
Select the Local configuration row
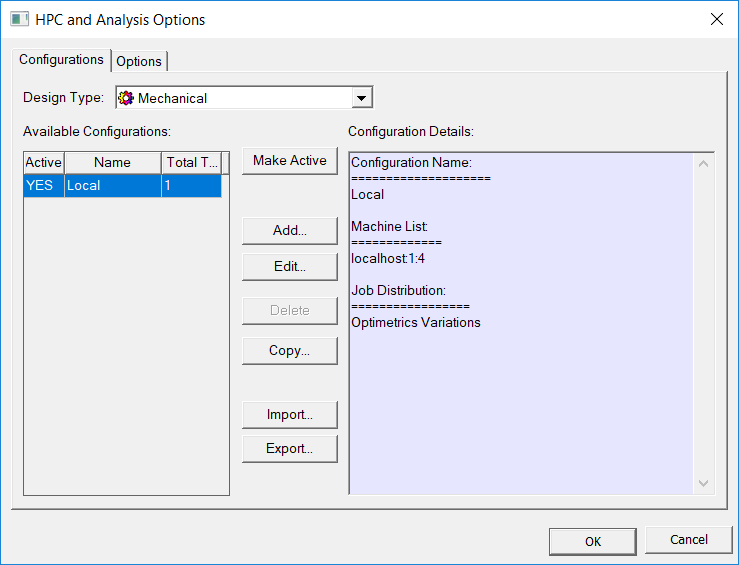(x=112, y=186)
